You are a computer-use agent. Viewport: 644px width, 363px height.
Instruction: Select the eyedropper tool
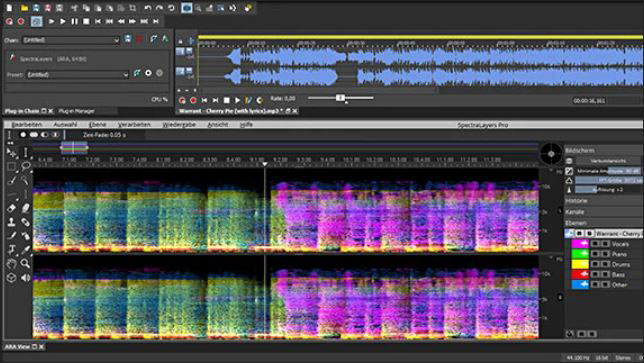(25, 250)
